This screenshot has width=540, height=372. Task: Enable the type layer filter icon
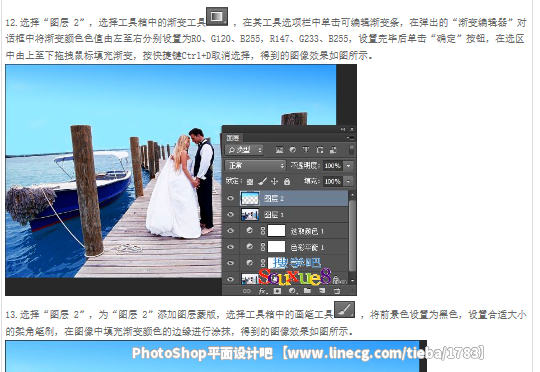306,150
